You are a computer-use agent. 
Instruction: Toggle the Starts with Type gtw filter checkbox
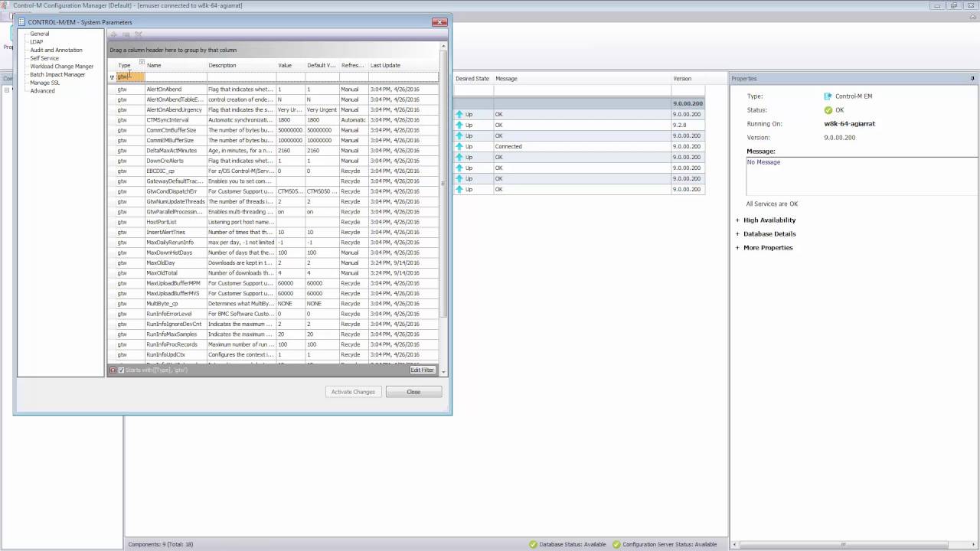(121, 370)
